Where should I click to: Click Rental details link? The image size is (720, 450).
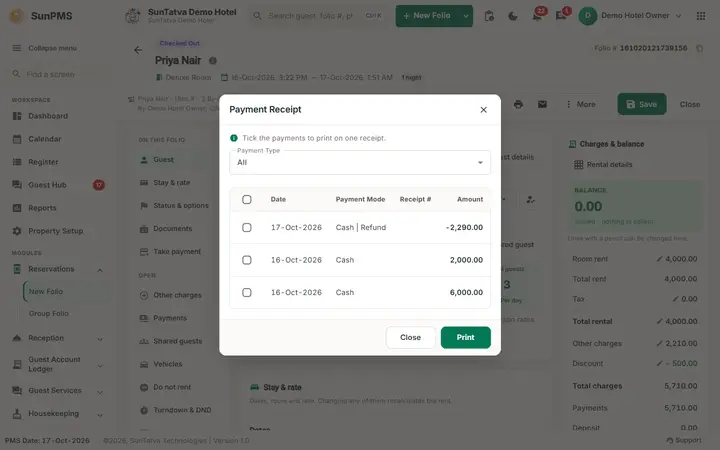click(603, 164)
